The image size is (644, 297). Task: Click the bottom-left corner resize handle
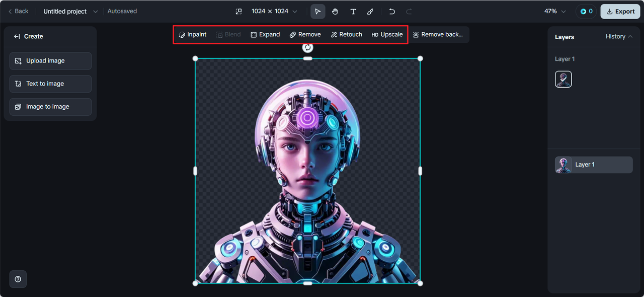pos(195,283)
